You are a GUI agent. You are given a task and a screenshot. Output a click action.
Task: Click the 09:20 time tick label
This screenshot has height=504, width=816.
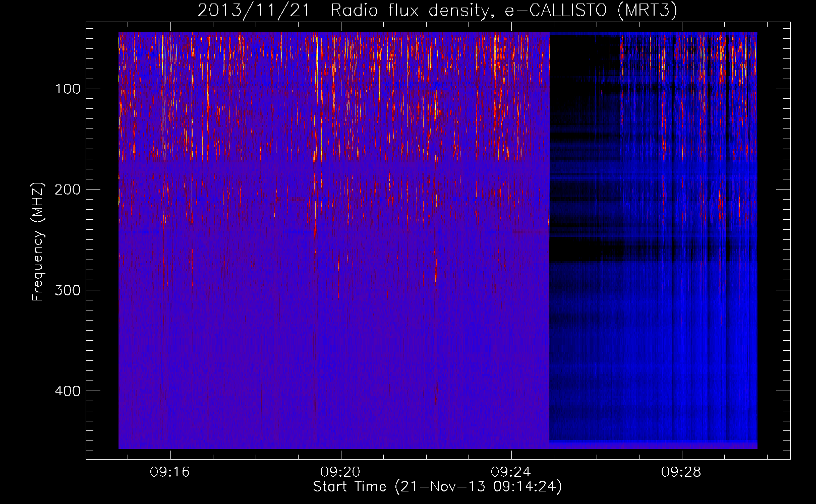tap(340, 472)
